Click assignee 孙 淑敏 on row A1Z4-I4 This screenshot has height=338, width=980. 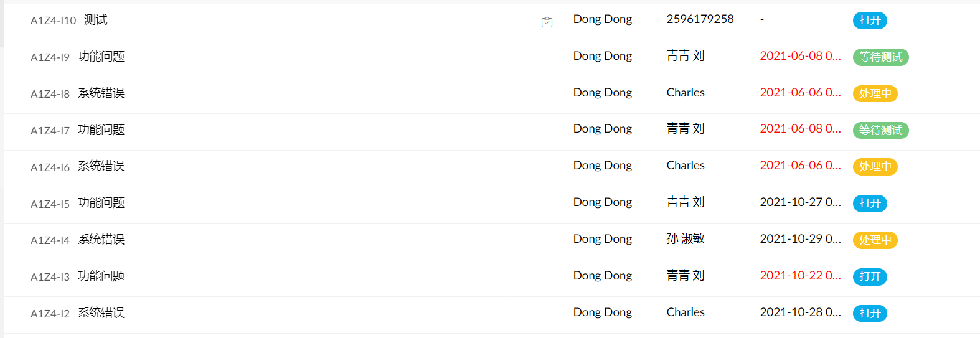click(x=685, y=239)
